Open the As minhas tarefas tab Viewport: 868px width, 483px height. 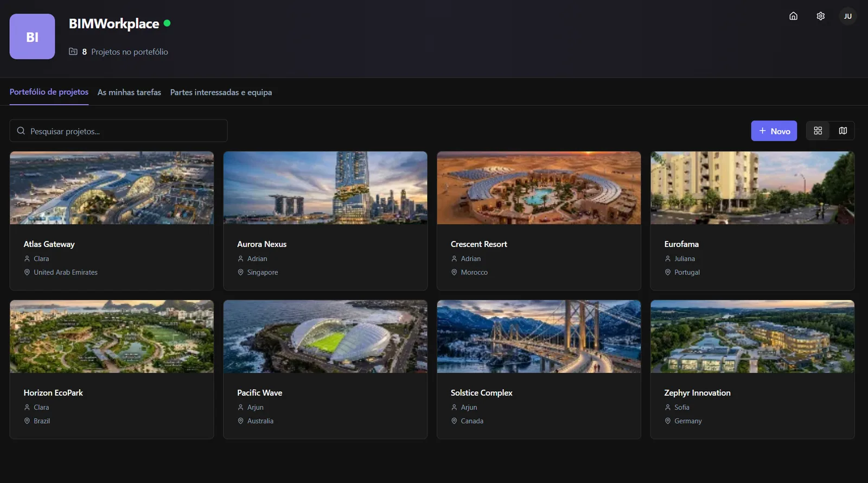[x=129, y=93]
